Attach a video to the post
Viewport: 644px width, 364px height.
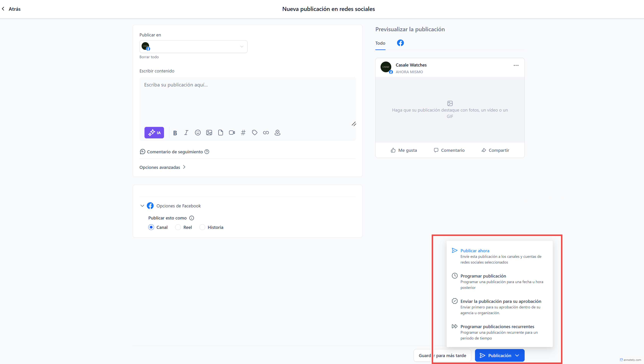click(x=232, y=133)
